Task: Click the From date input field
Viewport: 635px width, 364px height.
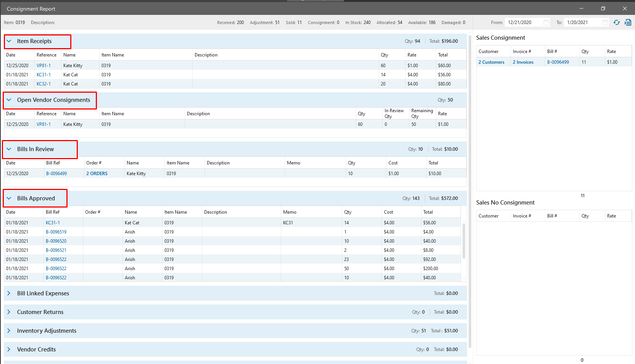Action: (523, 23)
